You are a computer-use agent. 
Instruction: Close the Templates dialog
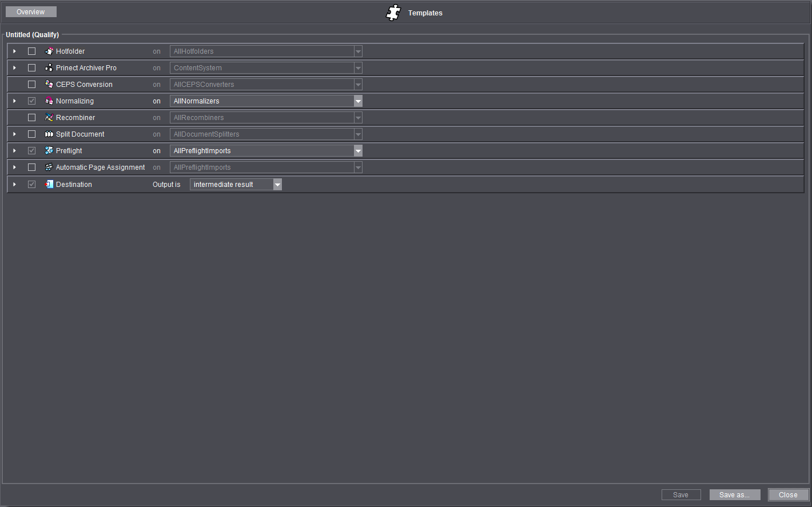(x=789, y=495)
